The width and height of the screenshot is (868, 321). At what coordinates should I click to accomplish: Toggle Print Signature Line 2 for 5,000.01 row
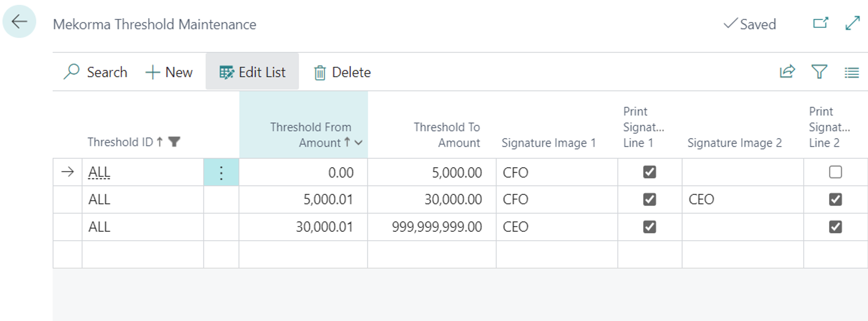click(x=835, y=199)
